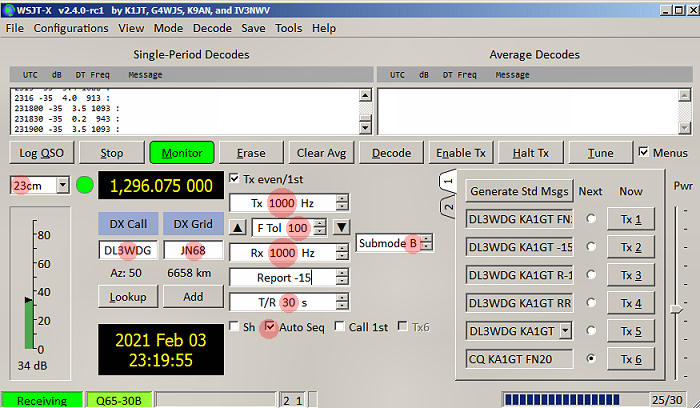The width and height of the screenshot is (700, 408).
Task: Click the DX Call input field
Action: (128, 250)
